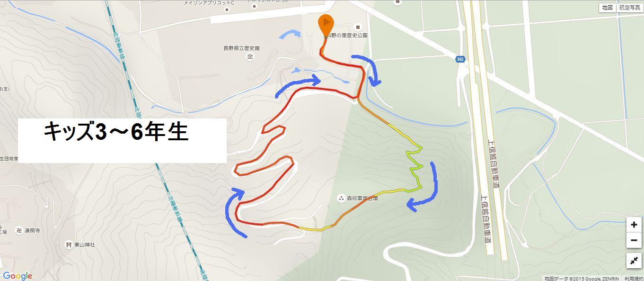
Task: Zoom in with the plus button
Action: point(634,225)
